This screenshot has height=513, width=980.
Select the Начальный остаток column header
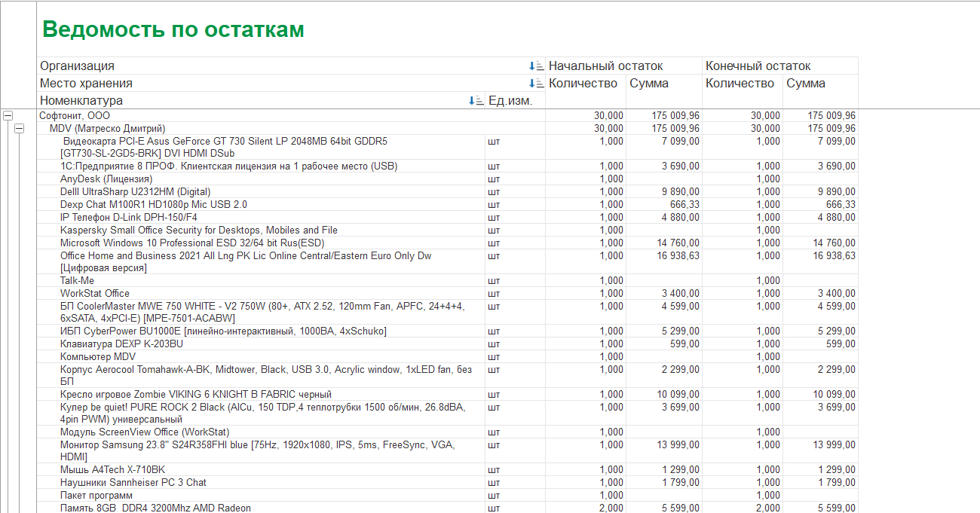(605, 66)
